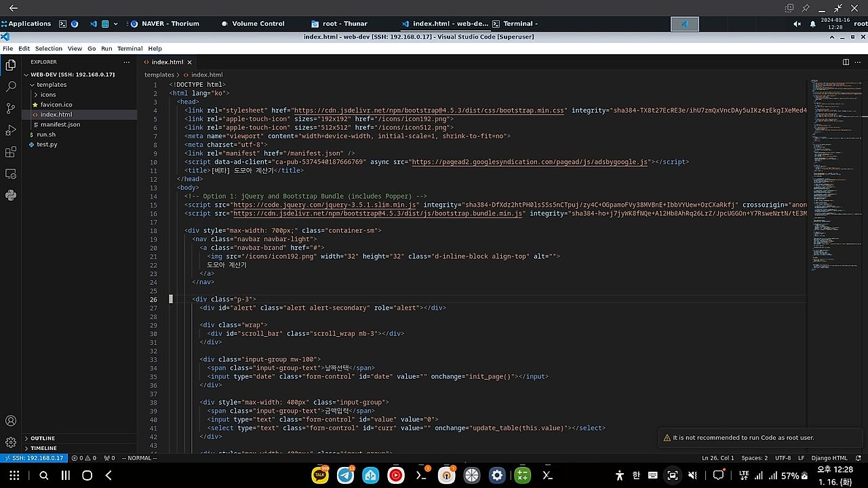Click the LF end-of-line selector
Image resolution: width=868 pixels, height=488 pixels.
[802, 458]
